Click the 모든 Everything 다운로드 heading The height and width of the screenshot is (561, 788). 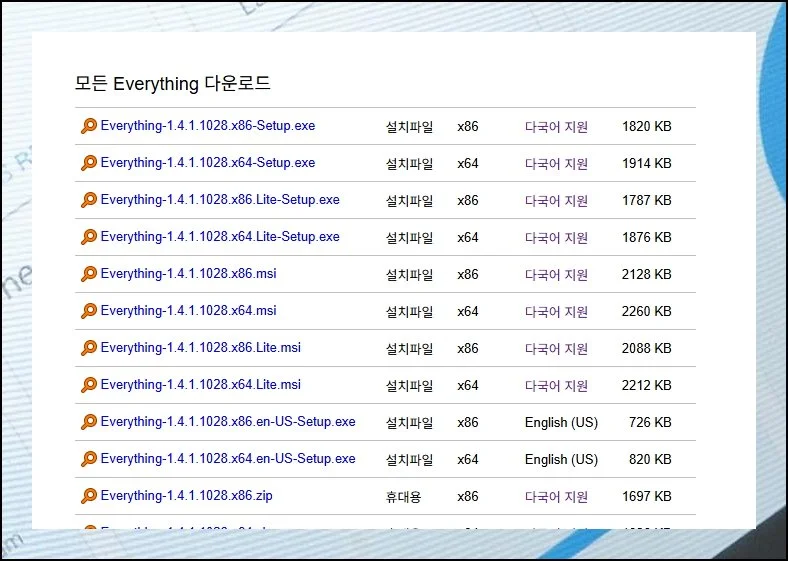173,83
